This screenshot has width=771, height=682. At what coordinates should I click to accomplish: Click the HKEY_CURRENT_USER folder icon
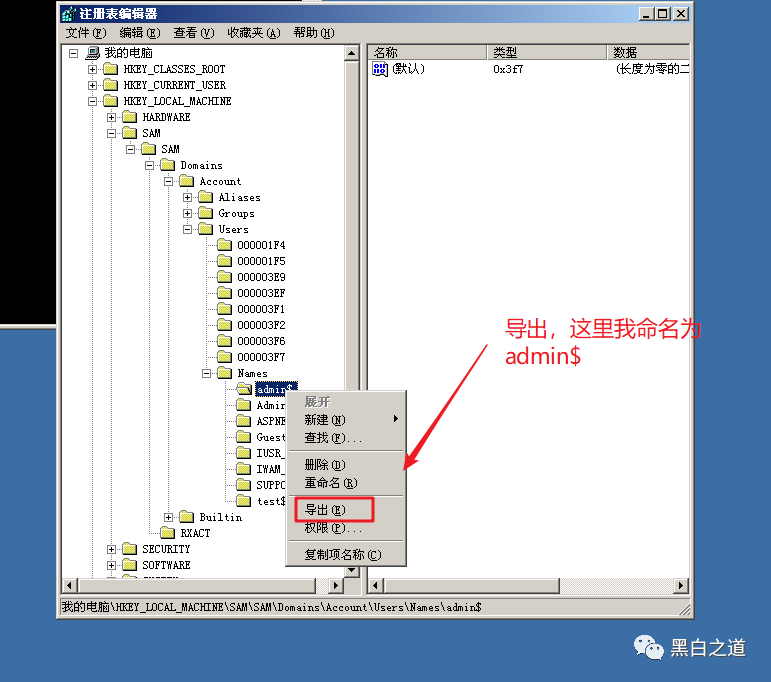pos(111,85)
